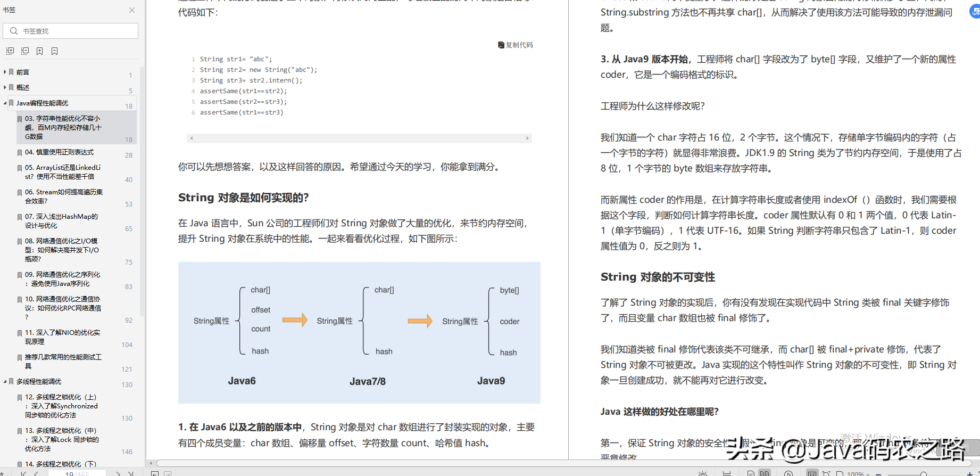The image size is (980, 476).
Task: Click the flag icon beside bookmark 06
Action: 20,192
